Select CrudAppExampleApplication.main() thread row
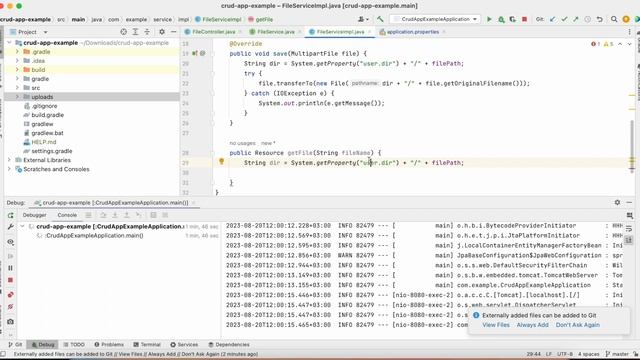 [94, 236]
